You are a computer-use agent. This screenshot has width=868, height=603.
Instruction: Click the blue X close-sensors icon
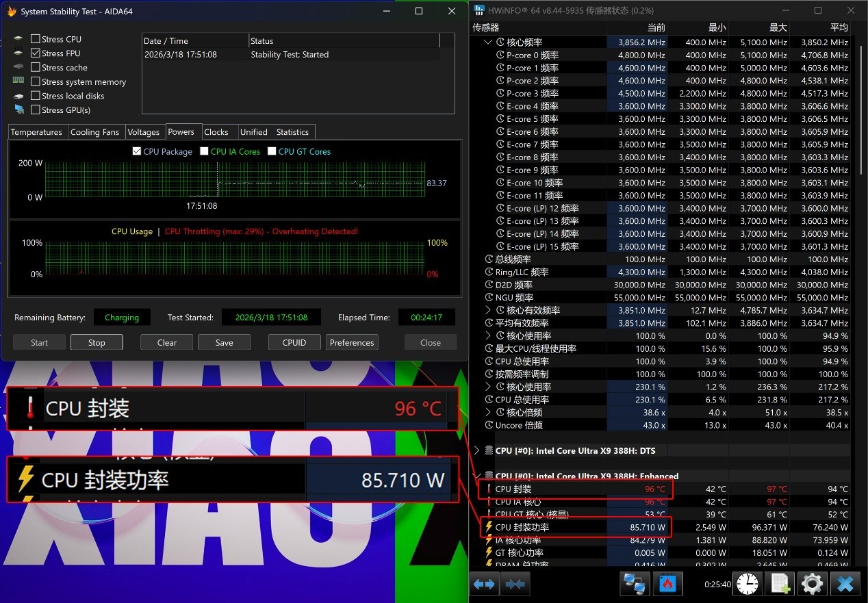pyautogui.click(x=845, y=584)
